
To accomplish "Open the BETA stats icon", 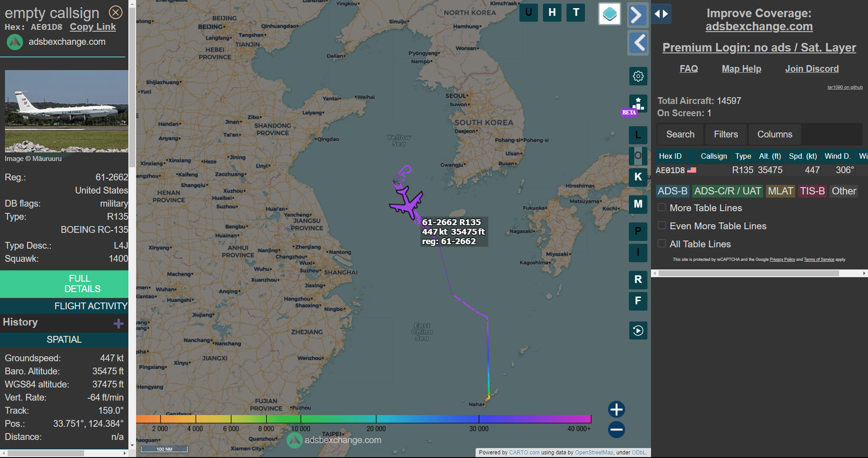I will pyautogui.click(x=638, y=104).
